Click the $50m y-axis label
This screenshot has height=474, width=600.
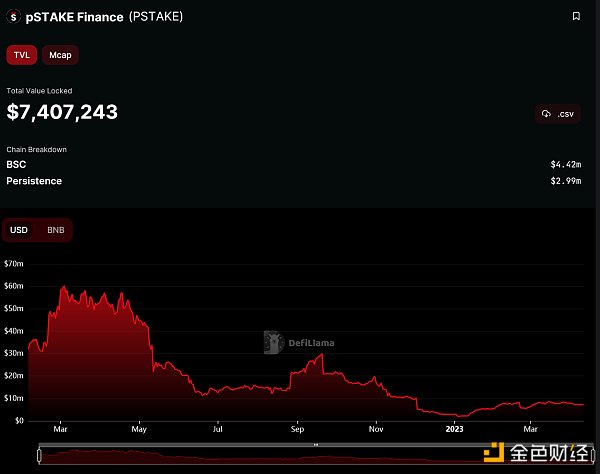pyautogui.click(x=14, y=308)
